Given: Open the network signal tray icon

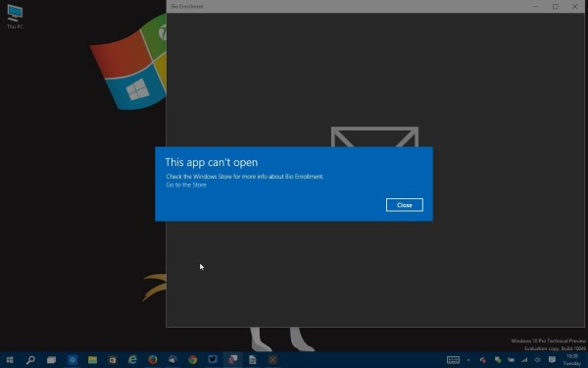Looking at the screenshot, I should pyautogui.click(x=524, y=360).
